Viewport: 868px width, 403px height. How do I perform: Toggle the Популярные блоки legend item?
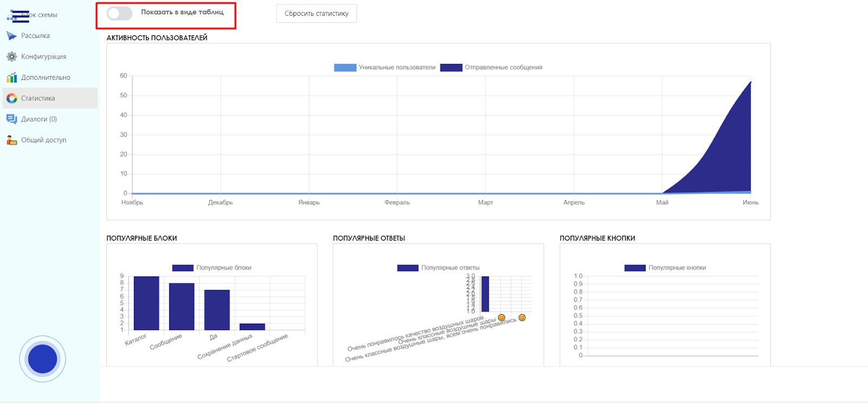click(183, 268)
